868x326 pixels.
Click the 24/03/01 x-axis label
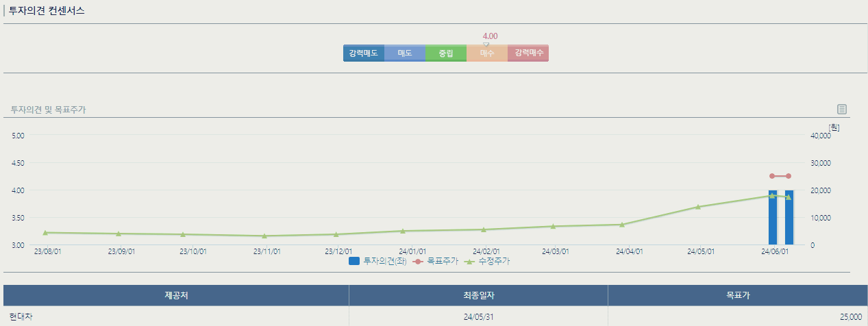pyautogui.click(x=556, y=251)
